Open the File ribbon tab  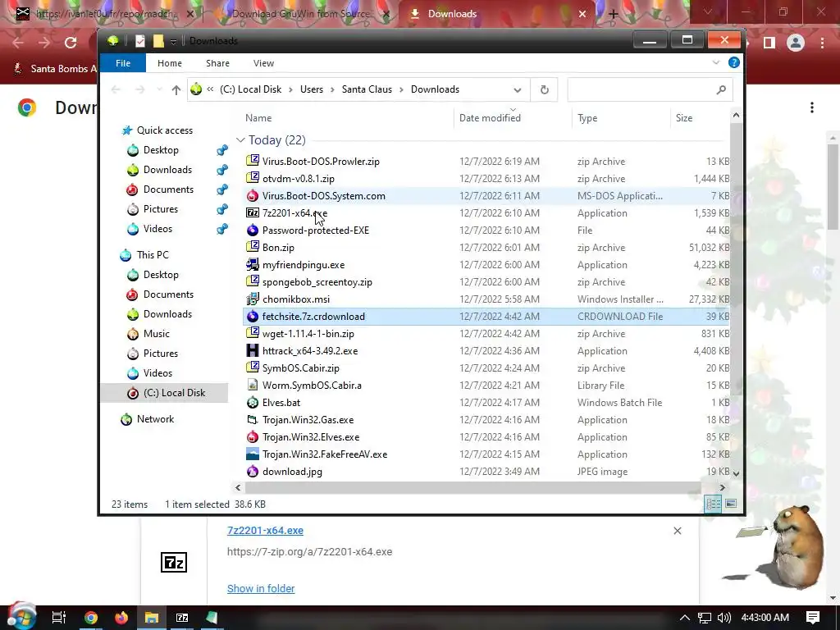pos(123,62)
